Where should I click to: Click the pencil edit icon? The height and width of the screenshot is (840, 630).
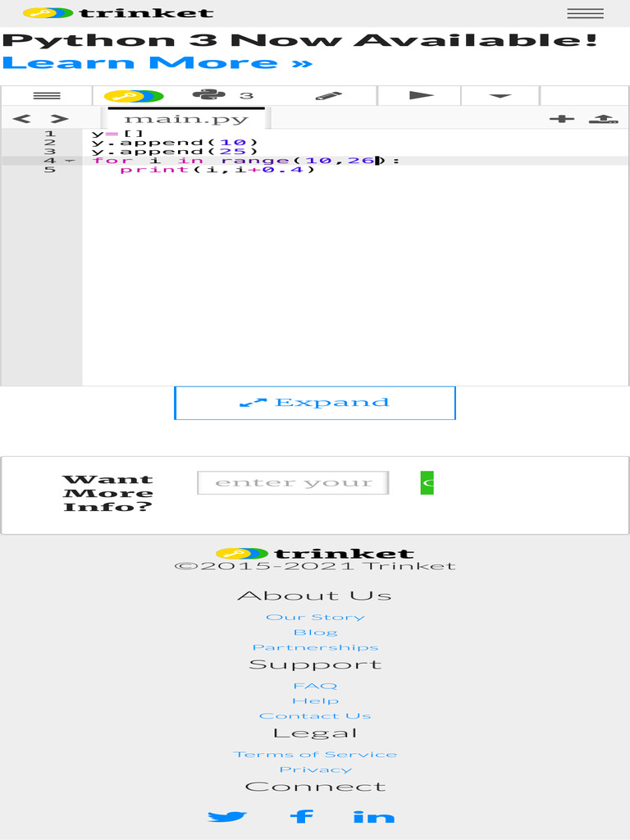coord(328,96)
